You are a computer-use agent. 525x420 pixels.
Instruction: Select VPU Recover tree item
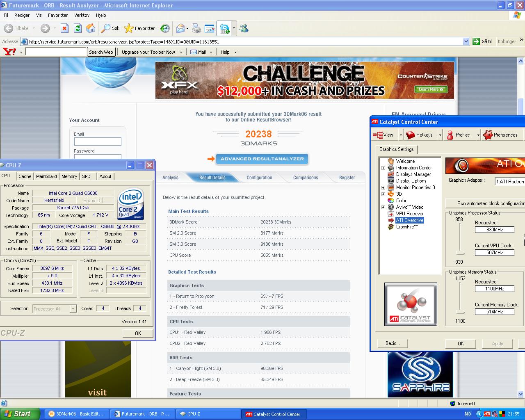pos(410,214)
